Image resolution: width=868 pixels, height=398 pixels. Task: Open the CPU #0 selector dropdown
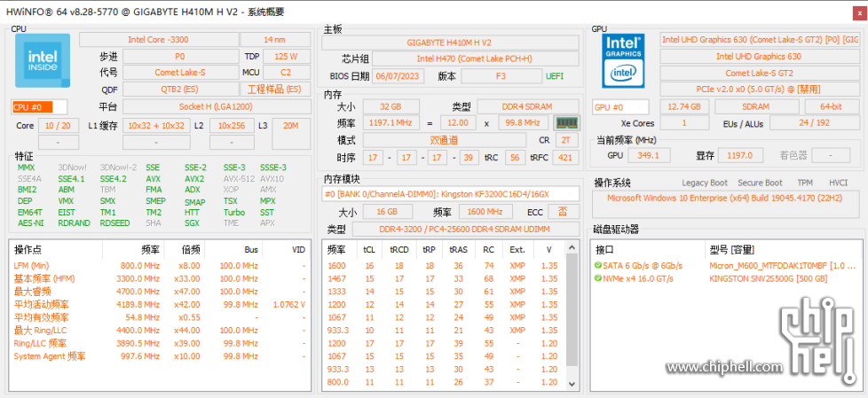[x=39, y=107]
